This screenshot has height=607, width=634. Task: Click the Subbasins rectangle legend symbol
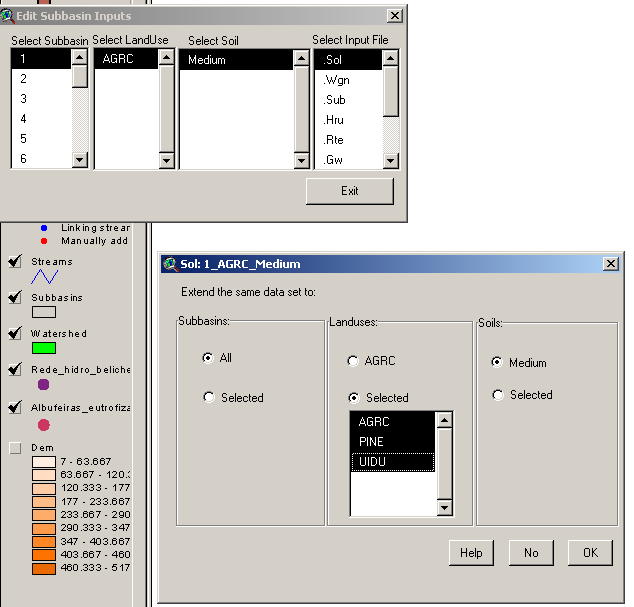[x=43, y=312]
